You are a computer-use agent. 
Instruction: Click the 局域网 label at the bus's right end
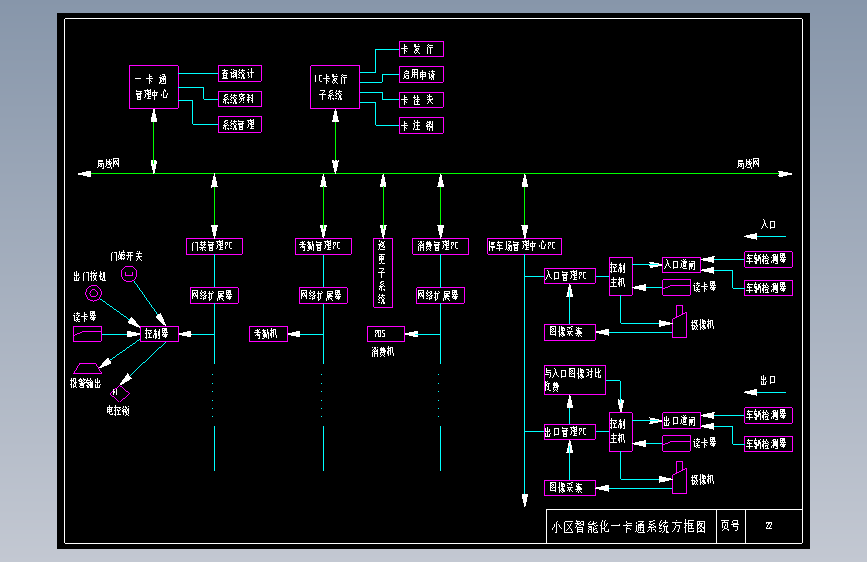(748, 164)
